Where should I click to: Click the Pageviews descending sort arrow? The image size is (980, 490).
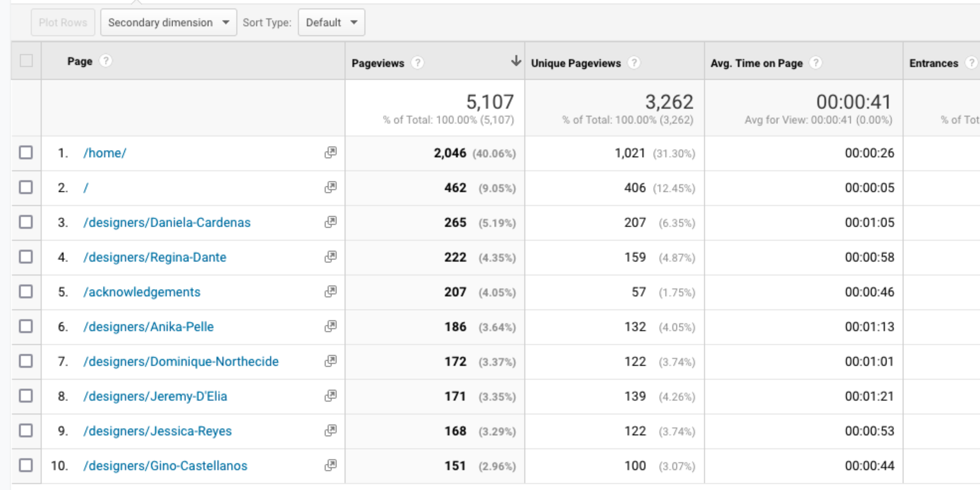516,61
